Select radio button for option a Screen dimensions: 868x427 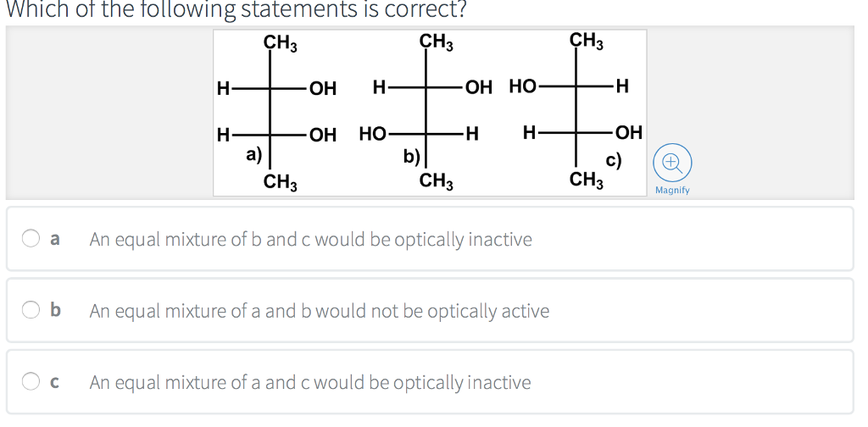click(31, 239)
